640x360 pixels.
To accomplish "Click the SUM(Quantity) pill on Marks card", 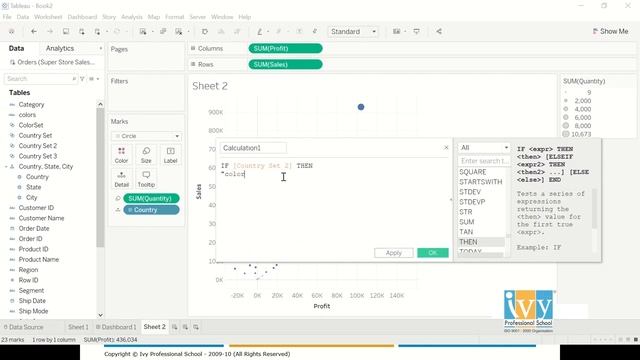I will point(151,198).
